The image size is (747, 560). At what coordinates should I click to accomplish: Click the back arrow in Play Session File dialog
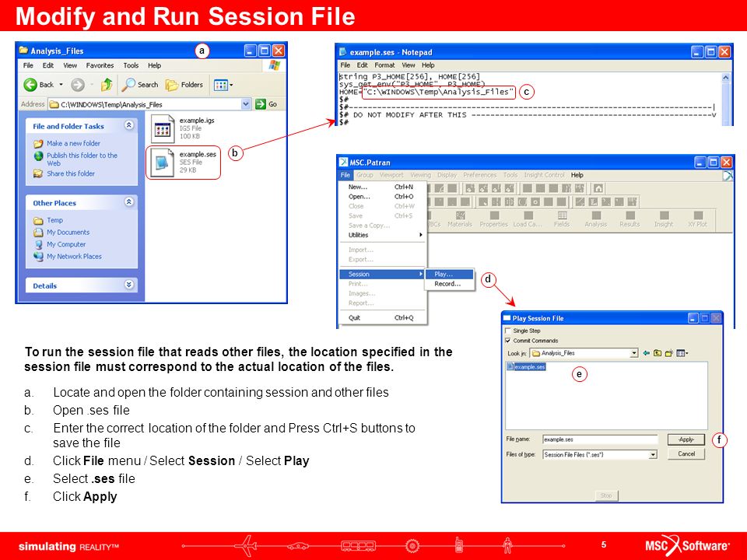point(646,353)
